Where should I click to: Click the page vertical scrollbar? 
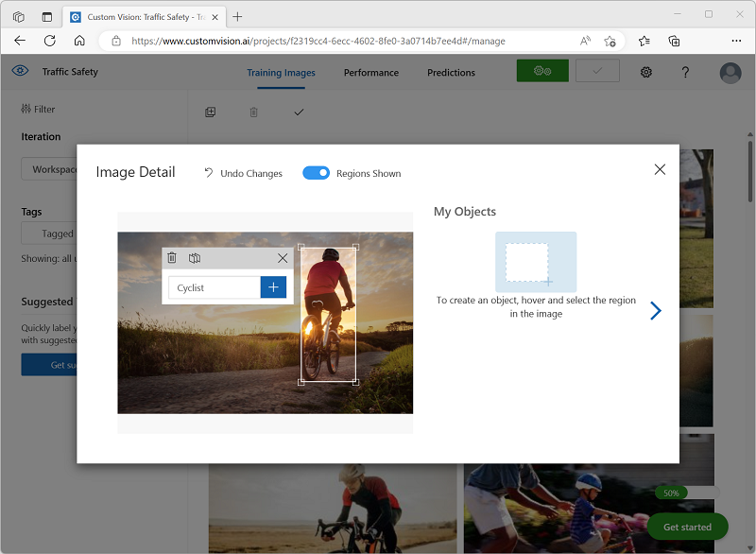(749, 171)
